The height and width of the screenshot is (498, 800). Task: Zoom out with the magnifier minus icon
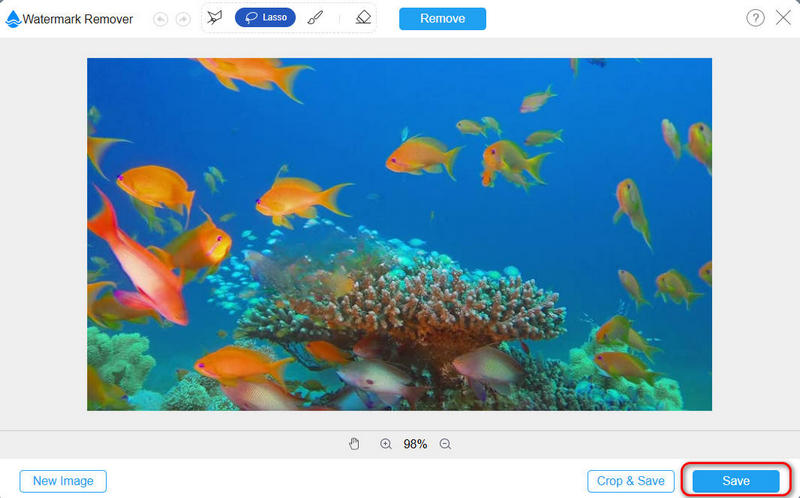446,444
